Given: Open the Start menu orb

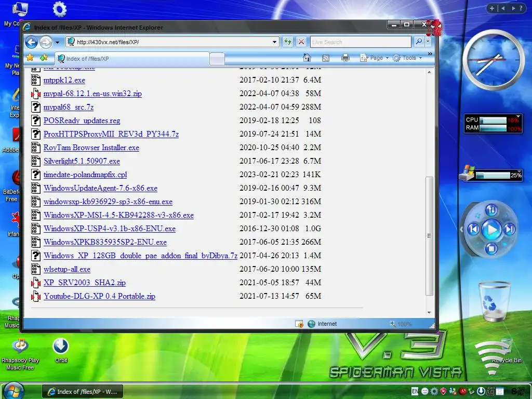Looking at the screenshot, I should pos(14,391).
